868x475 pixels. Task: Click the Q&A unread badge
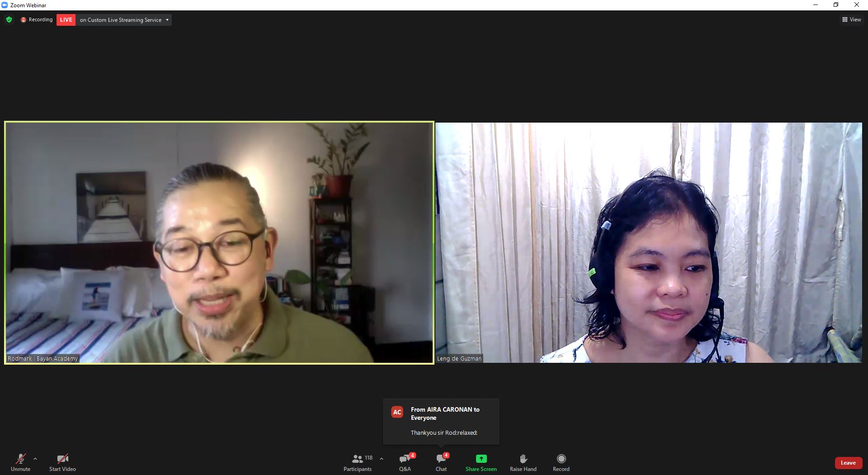coord(412,455)
